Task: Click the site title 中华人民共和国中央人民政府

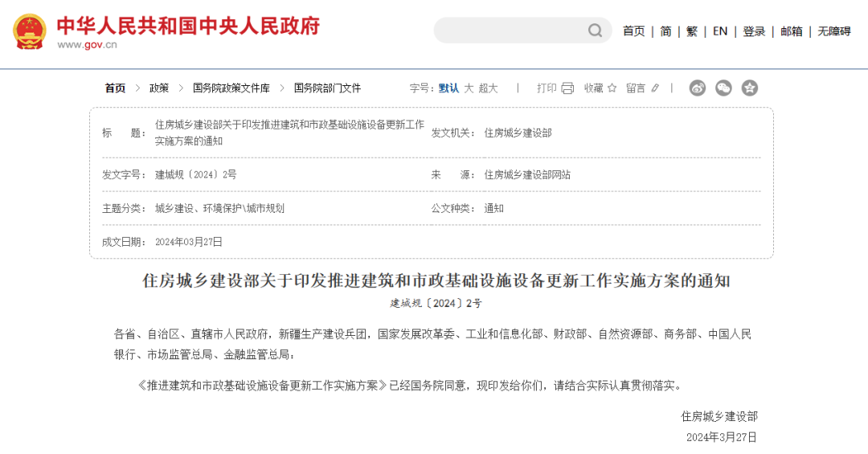Action: point(188,26)
